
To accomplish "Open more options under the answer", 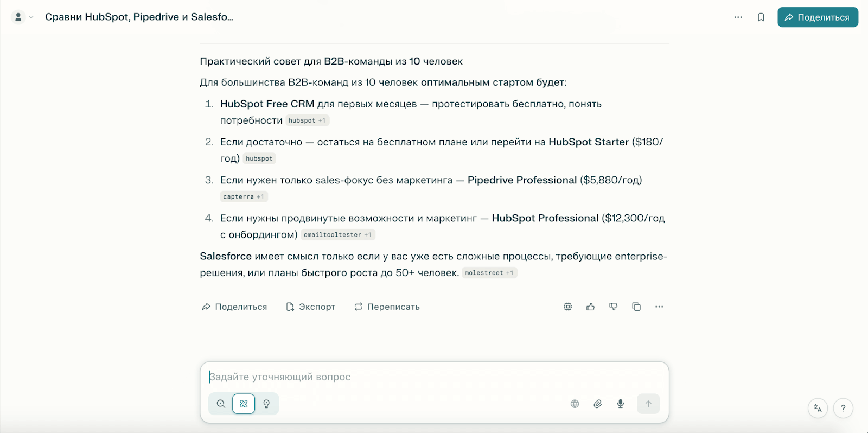I will [x=659, y=307].
